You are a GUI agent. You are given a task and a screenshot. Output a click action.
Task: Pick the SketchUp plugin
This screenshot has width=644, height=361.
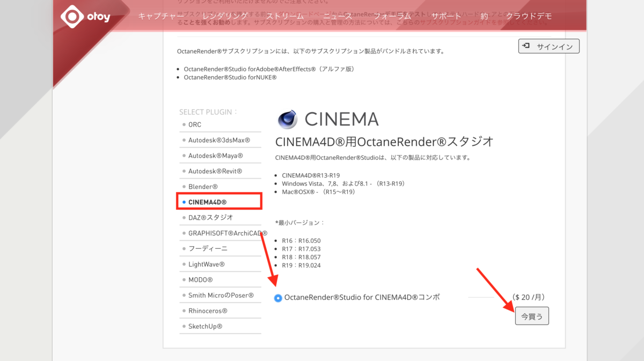tap(205, 327)
